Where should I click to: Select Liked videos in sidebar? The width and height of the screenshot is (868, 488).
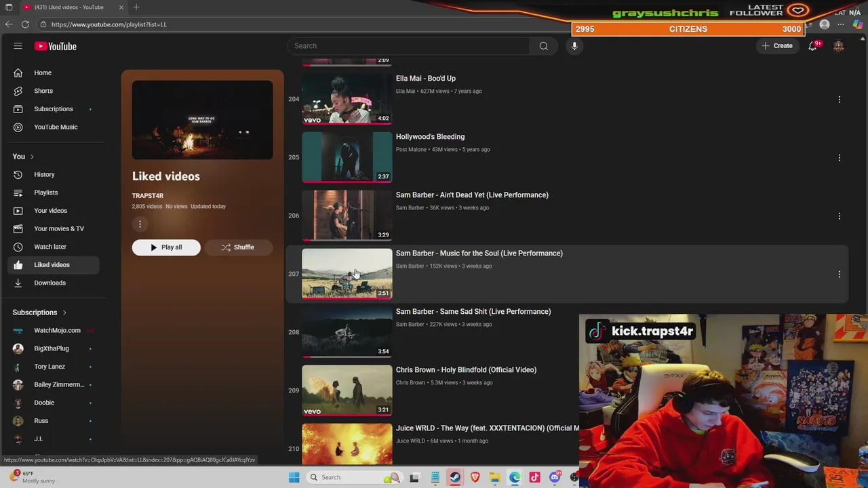[54, 265]
